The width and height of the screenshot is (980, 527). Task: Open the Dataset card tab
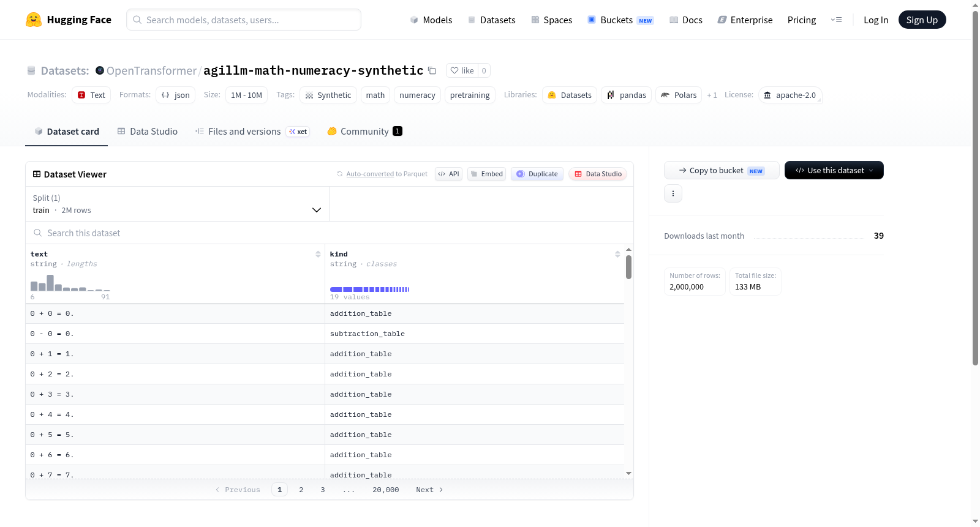coord(66,131)
